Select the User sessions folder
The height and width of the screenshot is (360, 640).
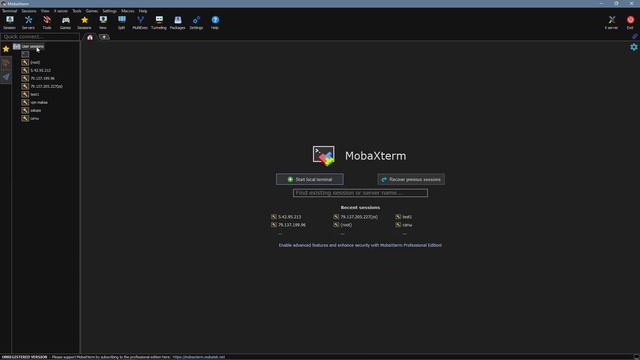coord(33,47)
